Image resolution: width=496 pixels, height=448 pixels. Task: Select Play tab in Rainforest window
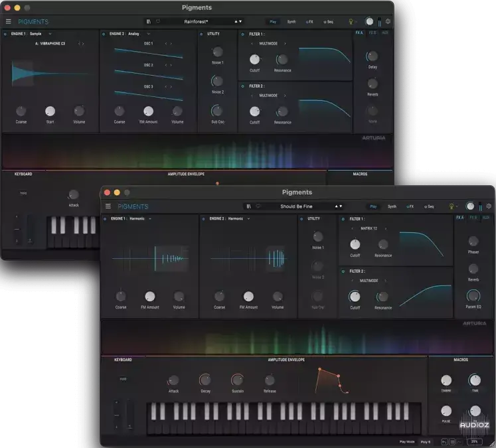click(x=273, y=21)
